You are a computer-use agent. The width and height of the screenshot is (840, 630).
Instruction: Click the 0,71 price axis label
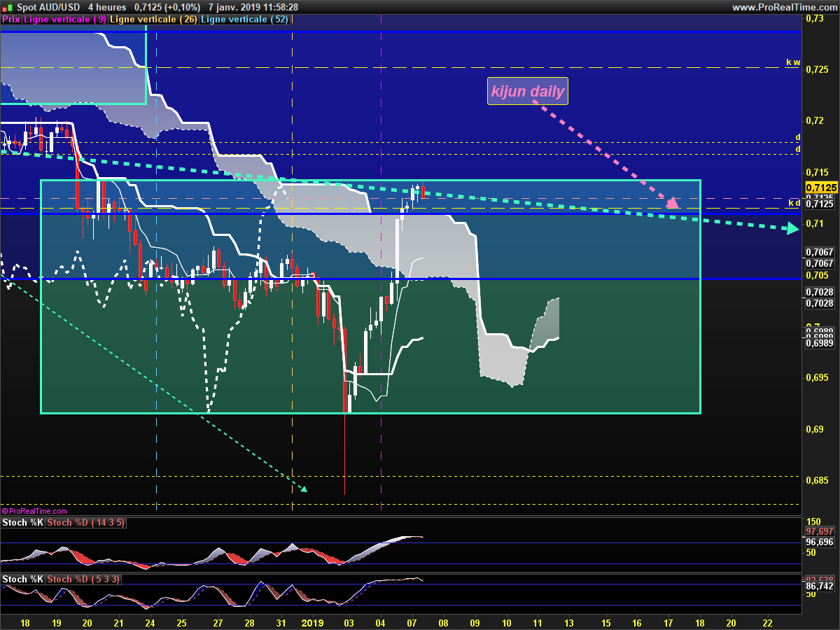click(814, 223)
